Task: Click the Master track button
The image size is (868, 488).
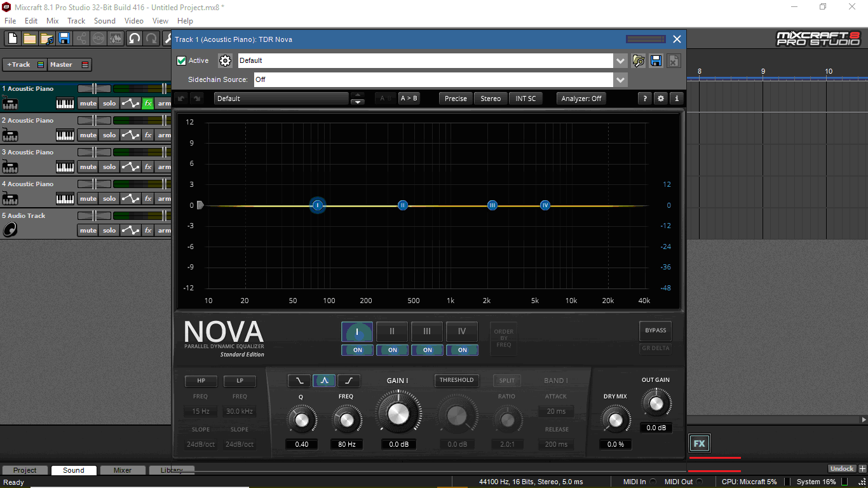Action: (71, 65)
